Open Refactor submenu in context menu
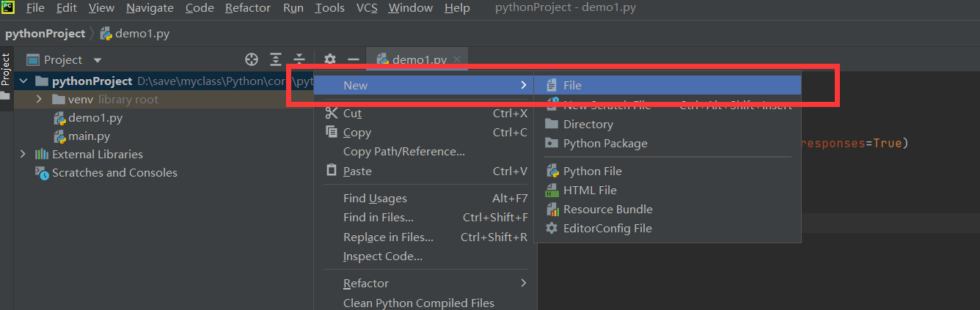980x310 pixels. click(425, 284)
